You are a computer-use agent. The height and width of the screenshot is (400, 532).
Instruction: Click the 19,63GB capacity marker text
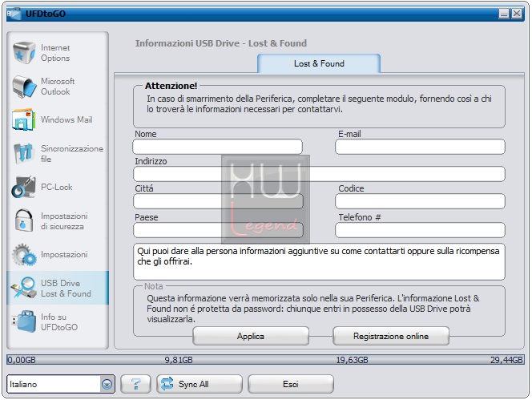click(x=352, y=360)
